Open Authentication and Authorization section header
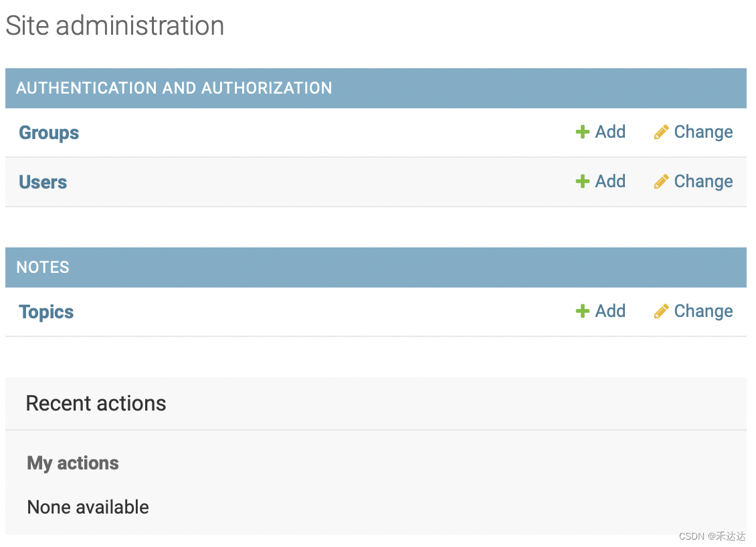This screenshot has height=547, width=756. click(174, 88)
